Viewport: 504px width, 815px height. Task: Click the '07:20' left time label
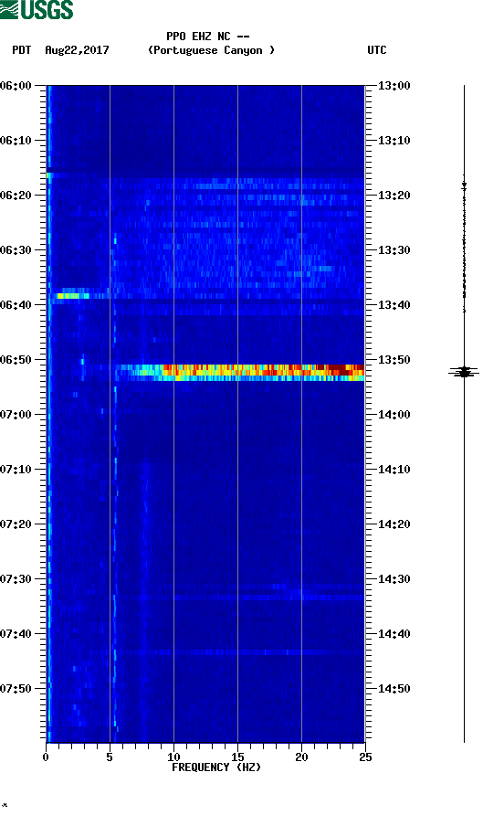point(16,524)
